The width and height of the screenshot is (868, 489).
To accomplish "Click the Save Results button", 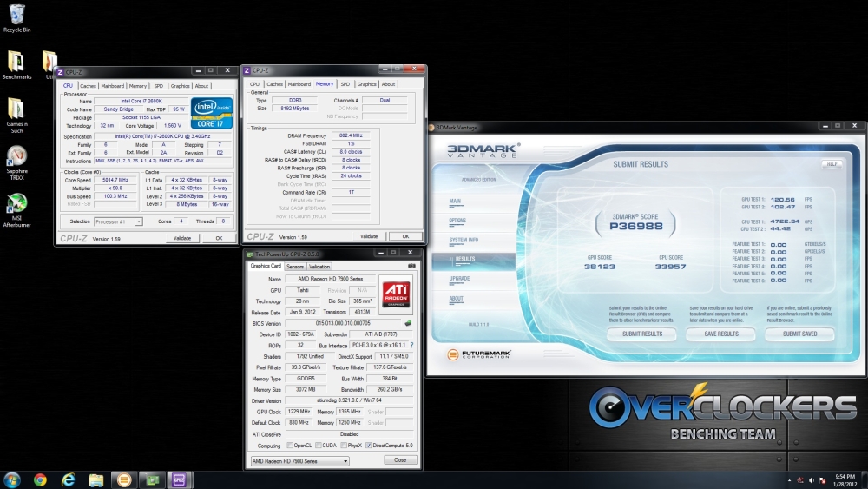I will [721, 334].
